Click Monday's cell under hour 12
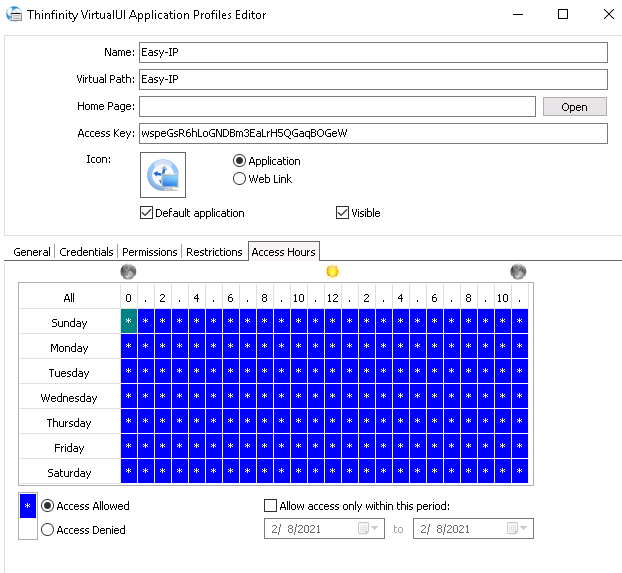The width and height of the screenshot is (622, 573). (332, 346)
